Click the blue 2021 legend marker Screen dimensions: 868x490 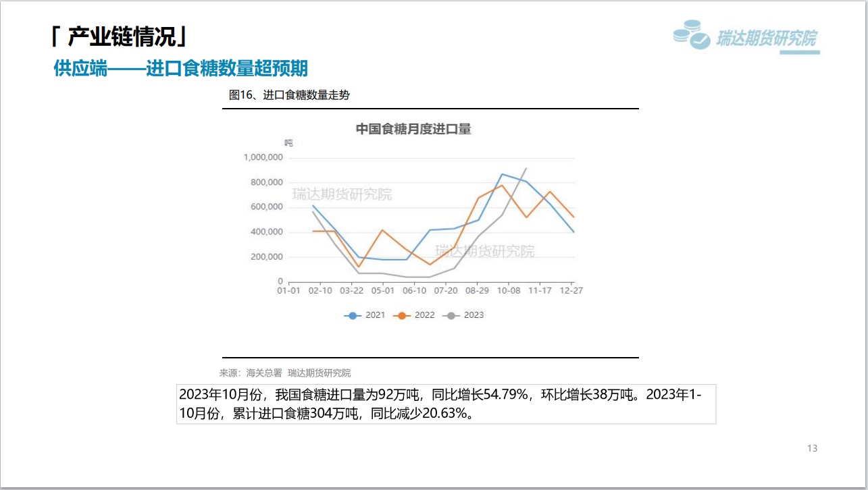(353, 315)
